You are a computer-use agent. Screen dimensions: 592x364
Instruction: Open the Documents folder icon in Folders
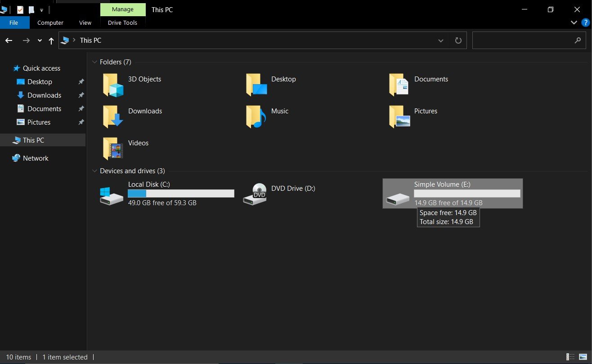tap(399, 85)
